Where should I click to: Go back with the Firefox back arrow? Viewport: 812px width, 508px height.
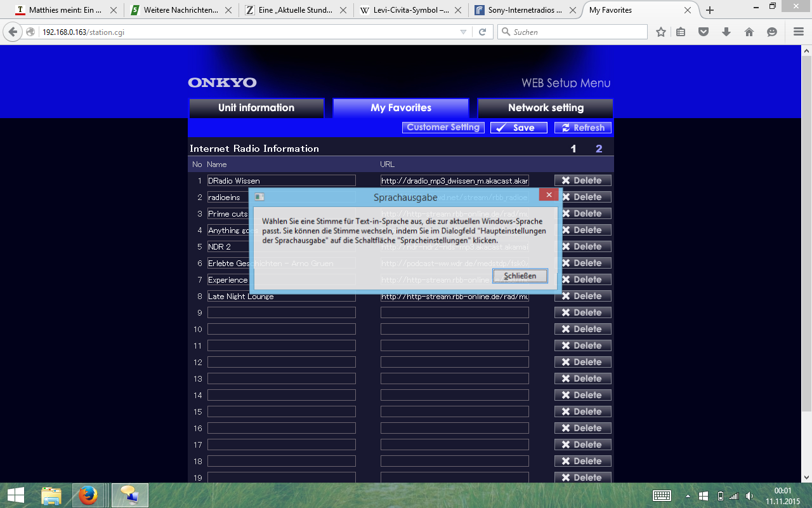[x=13, y=32]
